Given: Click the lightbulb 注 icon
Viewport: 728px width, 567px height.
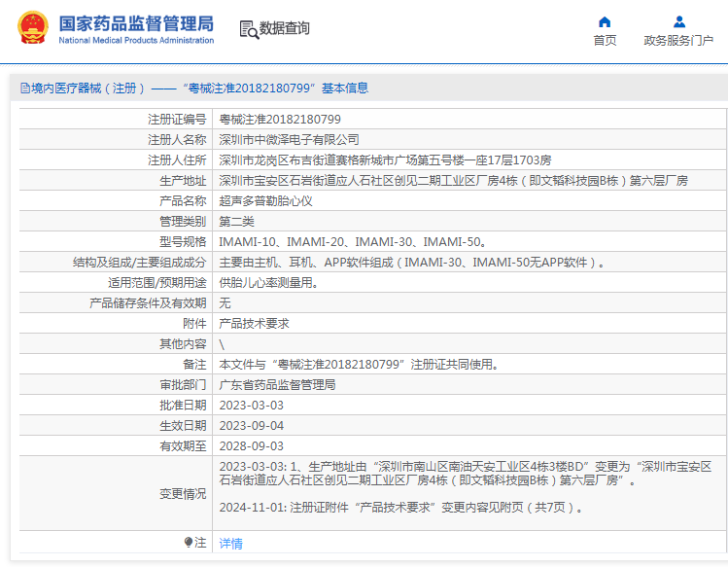Looking at the screenshot, I should 189,543.
